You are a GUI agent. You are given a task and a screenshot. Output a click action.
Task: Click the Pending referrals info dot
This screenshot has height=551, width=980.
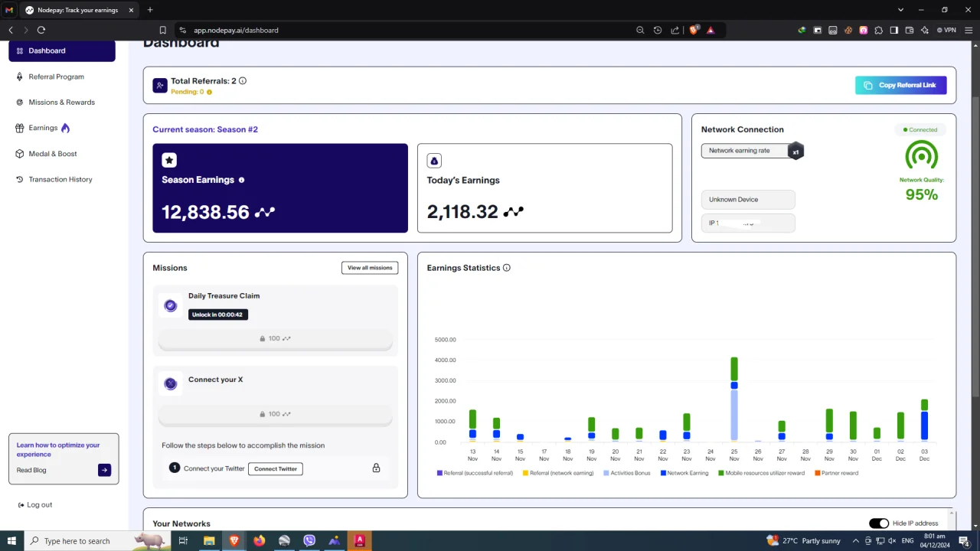[x=209, y=92]
